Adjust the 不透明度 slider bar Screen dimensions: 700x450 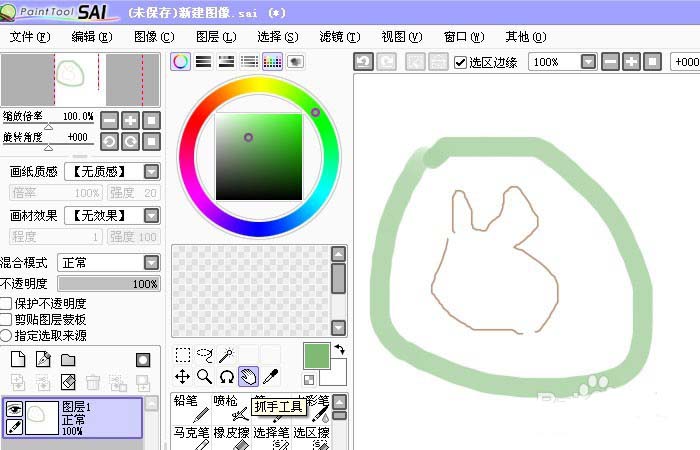(109, 283)
